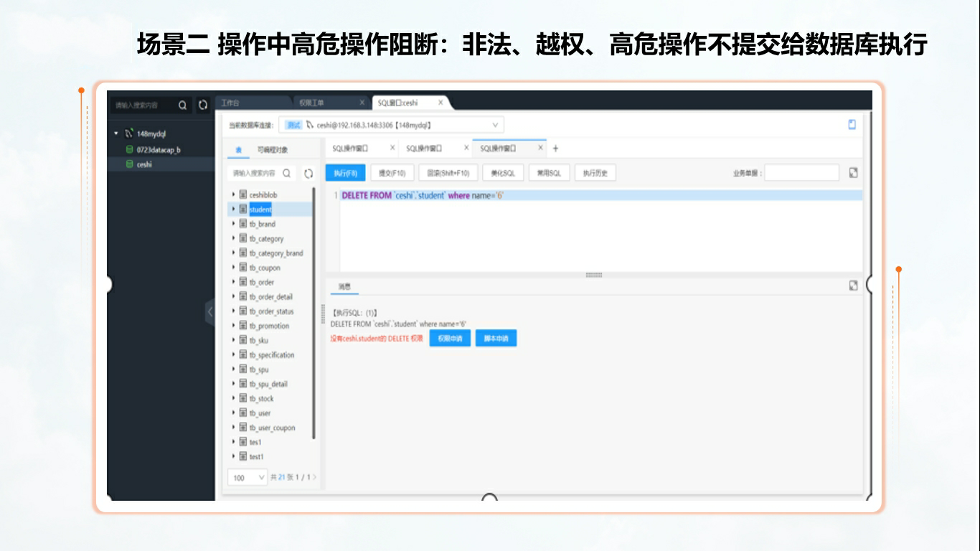Image resolution: width=980 pixels, height=551 pixels.
Task: Click the refresh icon beside the dark sidebar search
Action: (203, 105)
